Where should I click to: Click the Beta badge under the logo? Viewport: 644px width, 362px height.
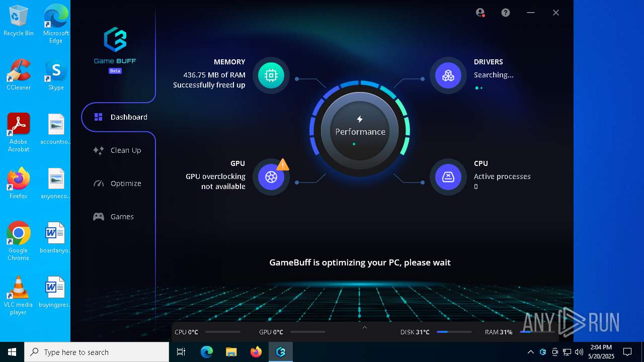115,71
